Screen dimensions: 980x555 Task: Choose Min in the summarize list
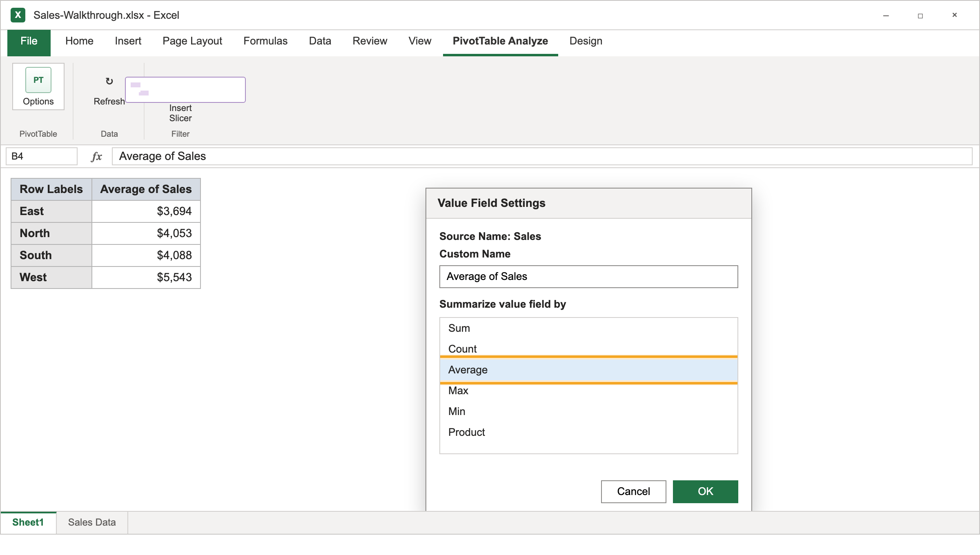(588, 411)
